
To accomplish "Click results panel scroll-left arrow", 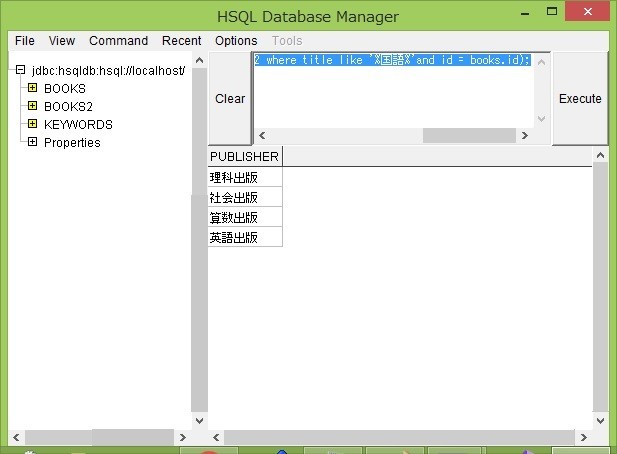I will [216, 437].
